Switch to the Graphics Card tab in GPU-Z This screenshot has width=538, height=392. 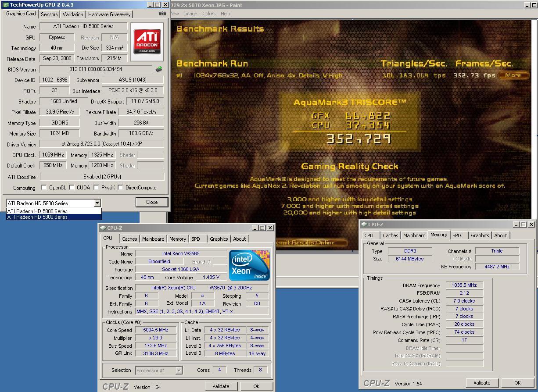coord(21,14)
